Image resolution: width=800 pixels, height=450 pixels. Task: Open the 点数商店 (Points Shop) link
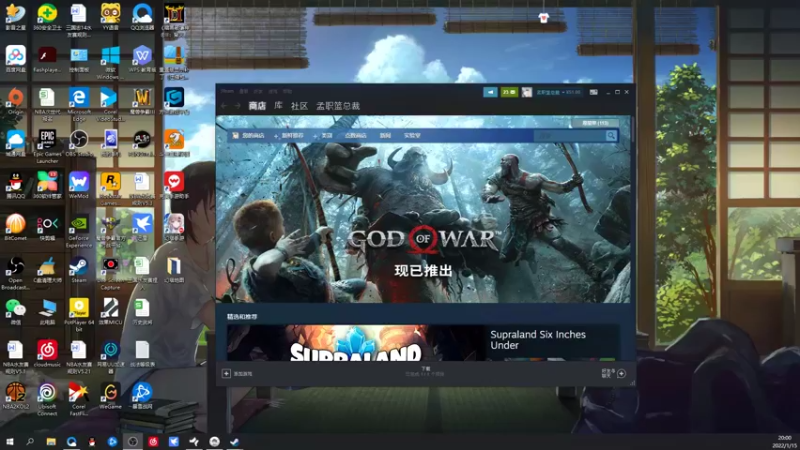pyautogui.click(x=356, y=136)
